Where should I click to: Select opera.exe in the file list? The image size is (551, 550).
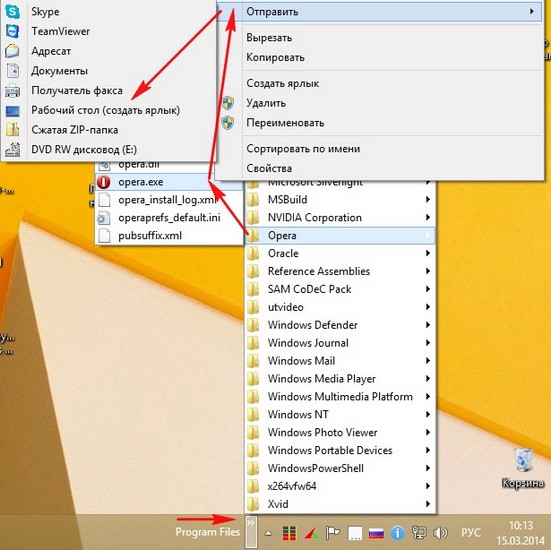(x=169, y=182)
